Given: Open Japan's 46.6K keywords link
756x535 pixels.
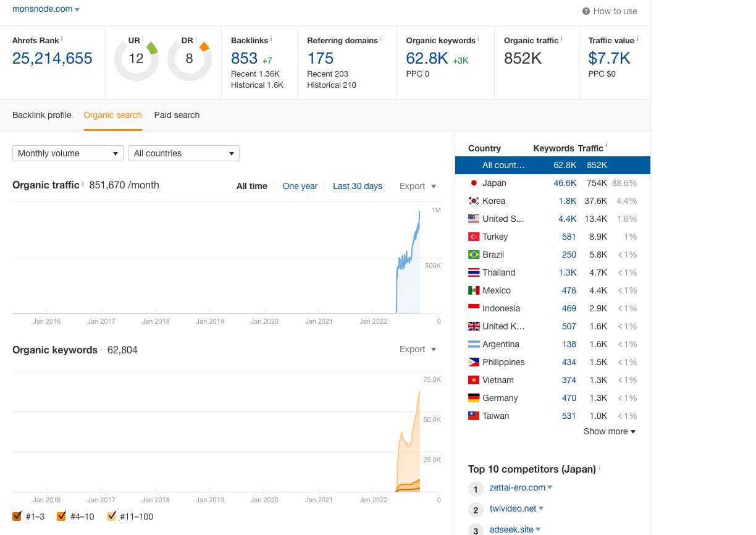Looking at the screenshot, I should point(565,183).
